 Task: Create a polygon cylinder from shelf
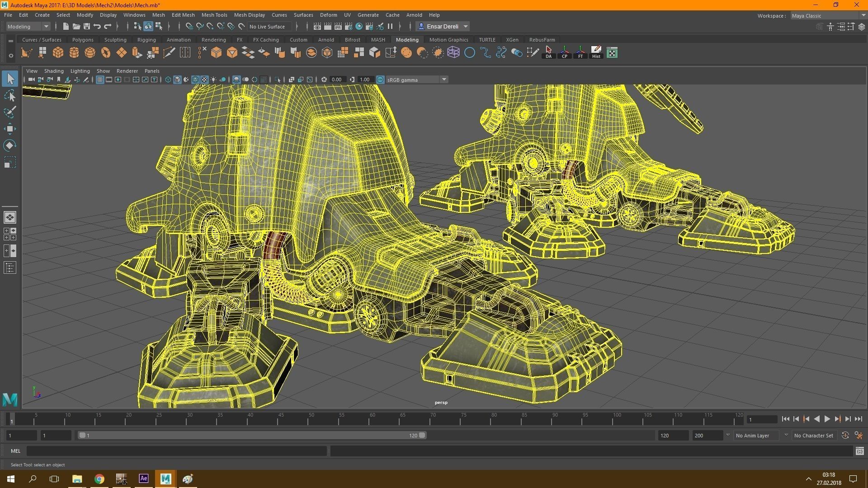(74, 53)
